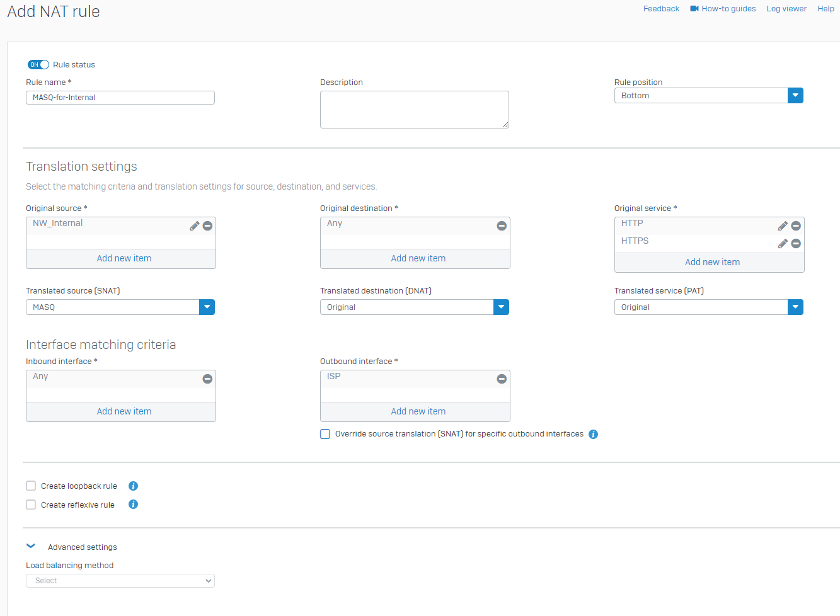Open Load balancing method select
Screen dimensions: 840x616
coord(120,581)
